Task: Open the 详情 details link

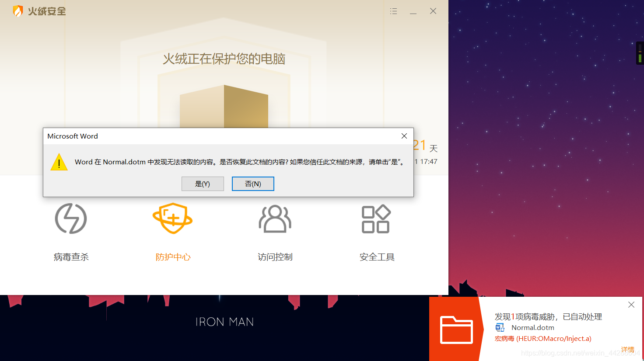Action: point(628,350)
